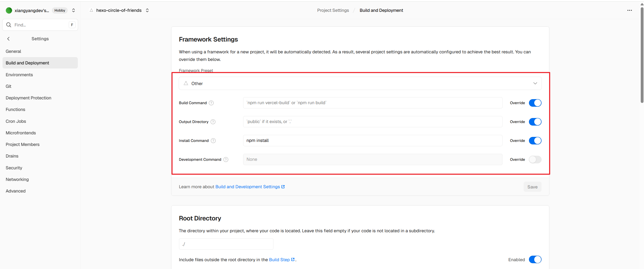Click the Project Settings breadcrumb
The width and height of the screenshot is (644, 269).
pyautogui.click(x=333, y=10)
